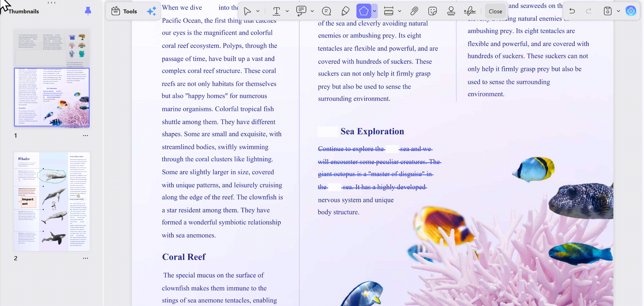Open the Tools menu
Image resolution: width=644 pixels, height=306 pixels.
[124, 11]
